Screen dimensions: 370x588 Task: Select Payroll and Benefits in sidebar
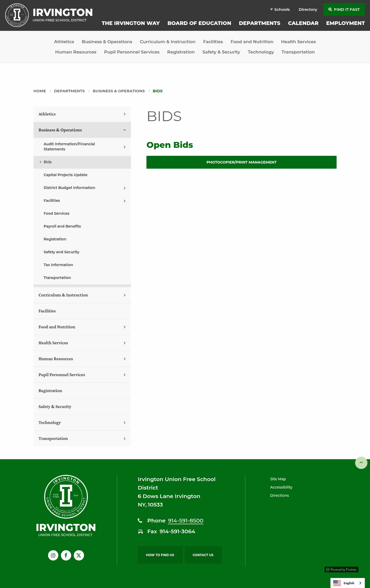[62, 226]
